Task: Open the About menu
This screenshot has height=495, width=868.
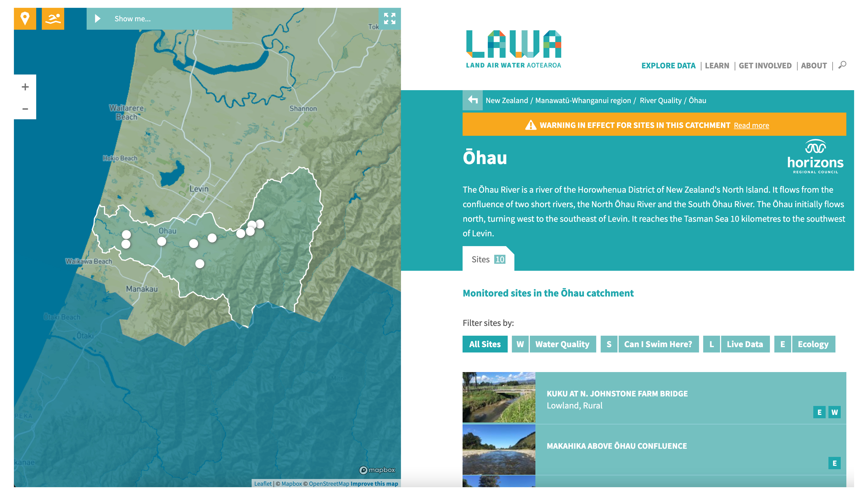Action: (814, 66)
